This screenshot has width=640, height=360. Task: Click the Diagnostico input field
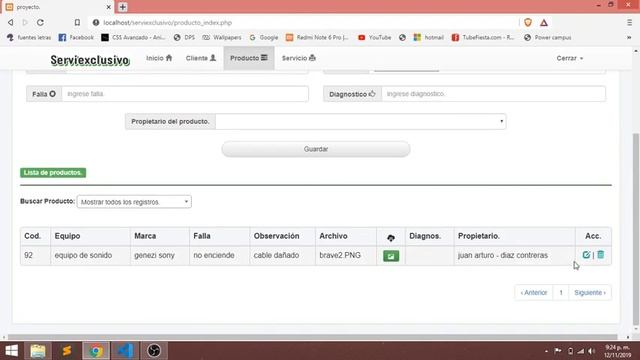pyautogui.click(x=493, y=94)
